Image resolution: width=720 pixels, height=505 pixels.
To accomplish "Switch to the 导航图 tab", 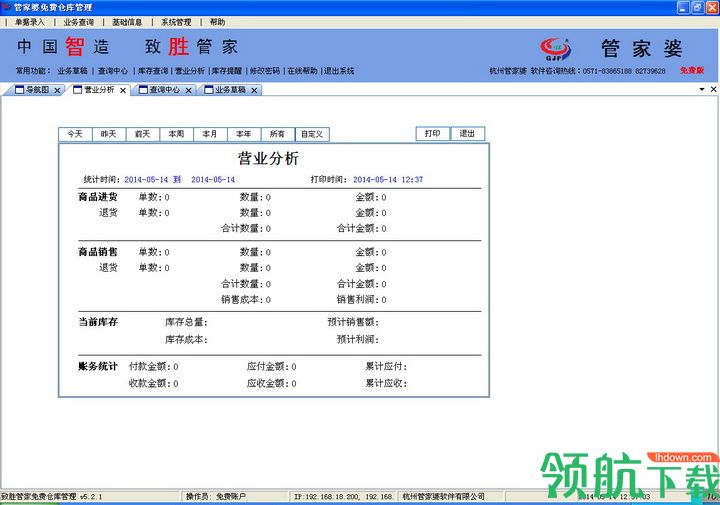I will (x=37, y=90).
